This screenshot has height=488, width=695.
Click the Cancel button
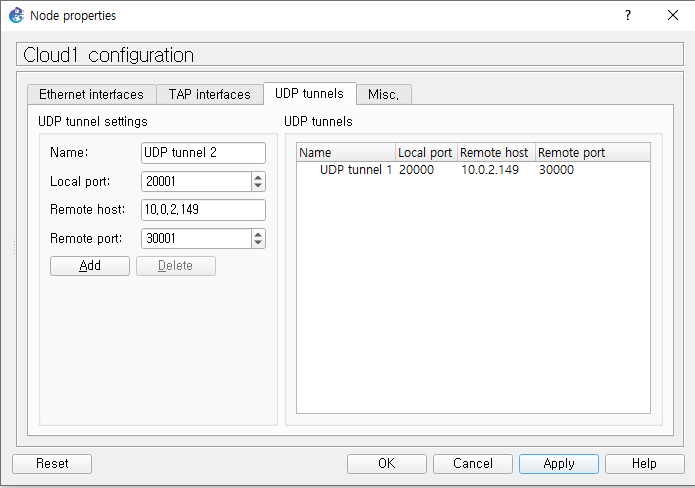pos(472,464)
